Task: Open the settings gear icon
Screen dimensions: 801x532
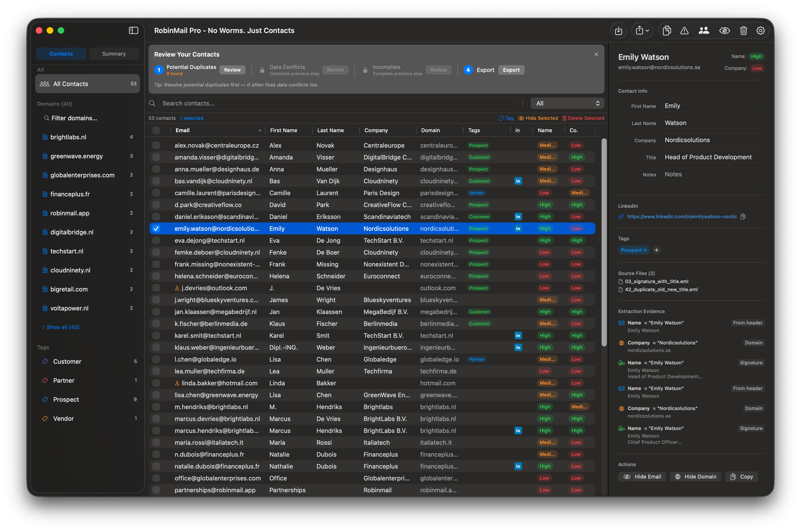Action: point(761,30)
